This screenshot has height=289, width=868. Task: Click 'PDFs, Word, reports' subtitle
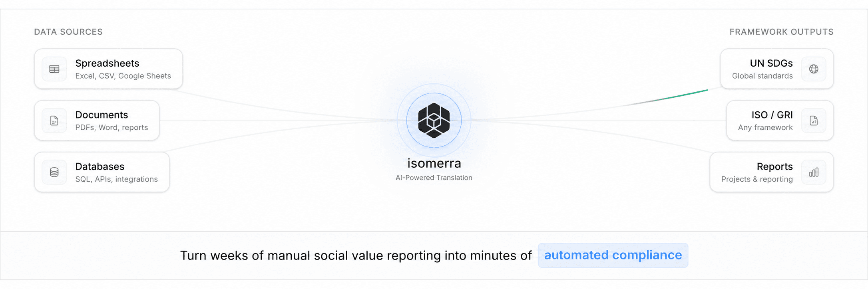(111, 127)
